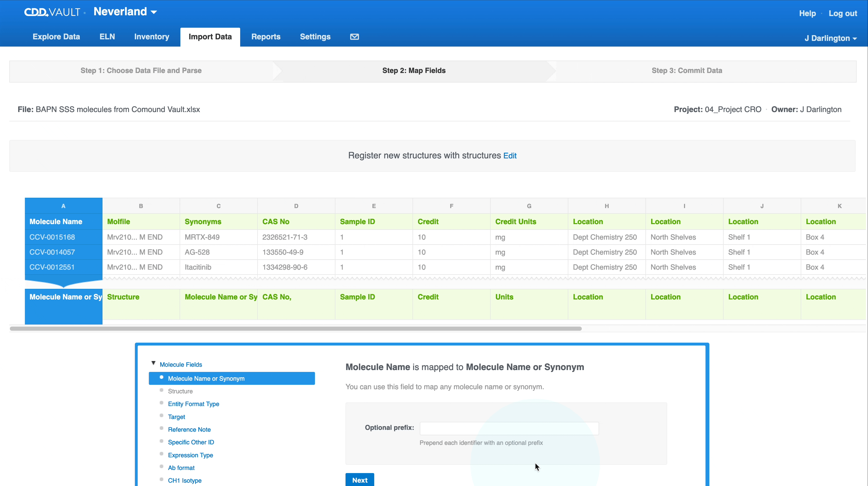
Task: Select the Ab format field
Action: [x=181, y=468]
